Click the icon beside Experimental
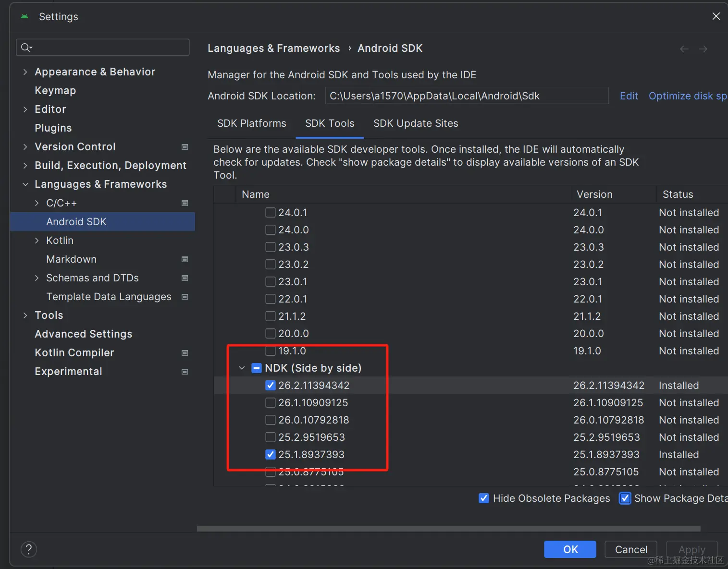The width and height of the screenshot is (728, 569). (x=185, y=371)
